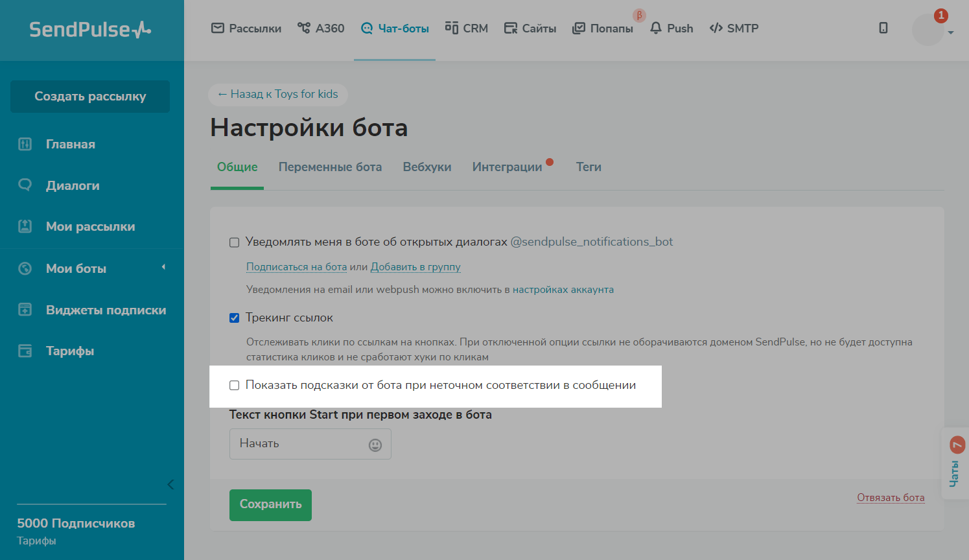Open Мои рассылки in sidebar
The width and height of the screenshot is (969, 560).
click(x=90, y=226)
